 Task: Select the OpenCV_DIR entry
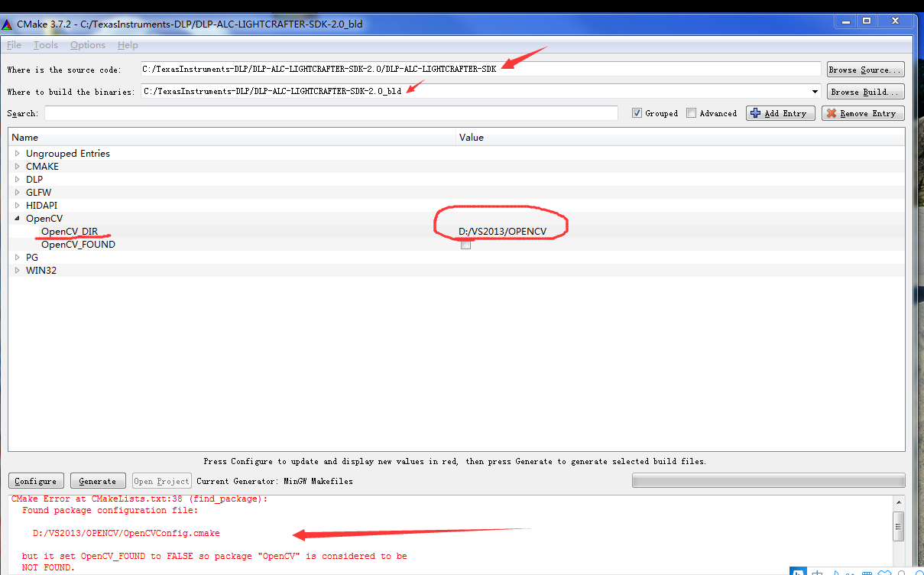click(x=70, y=232)
